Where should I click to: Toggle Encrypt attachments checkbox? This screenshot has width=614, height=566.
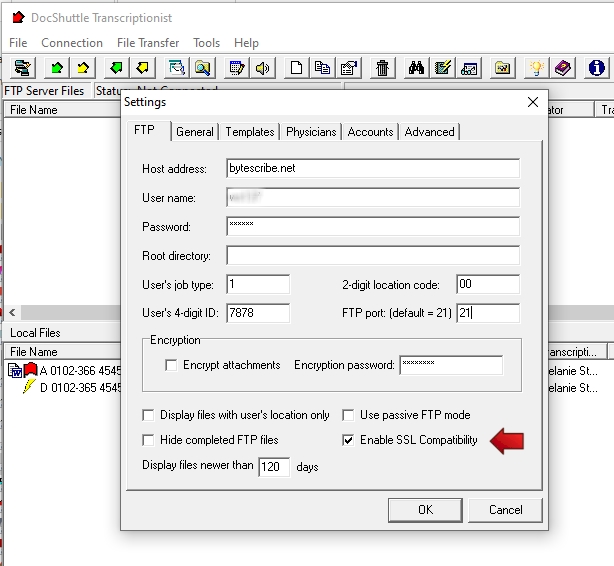[x=171, y=365]
